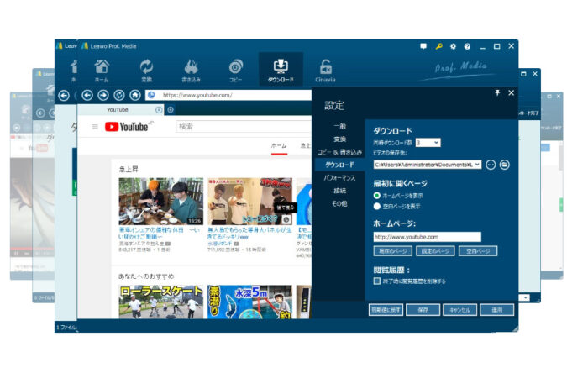Open 接続 settings category
Image resolution: width=588 pixels, height=373 pixels.
click(339, 191)
